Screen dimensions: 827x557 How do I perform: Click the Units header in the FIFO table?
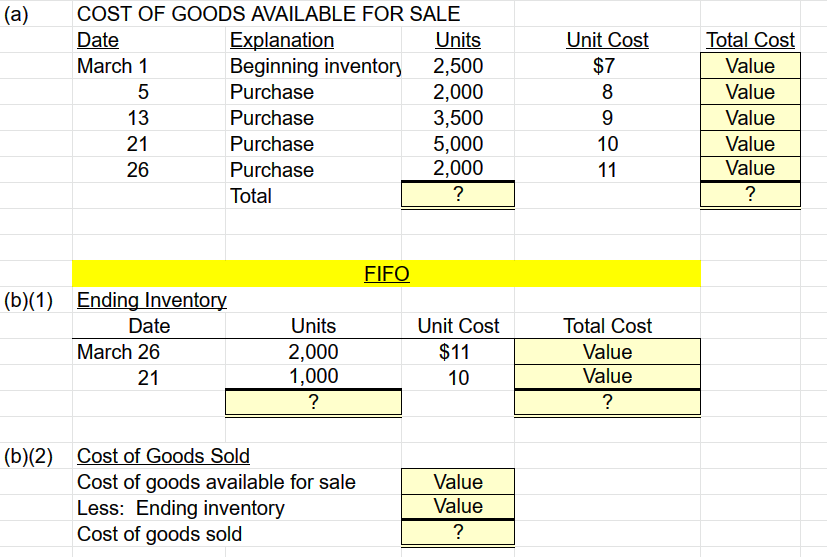pos(313,326)
